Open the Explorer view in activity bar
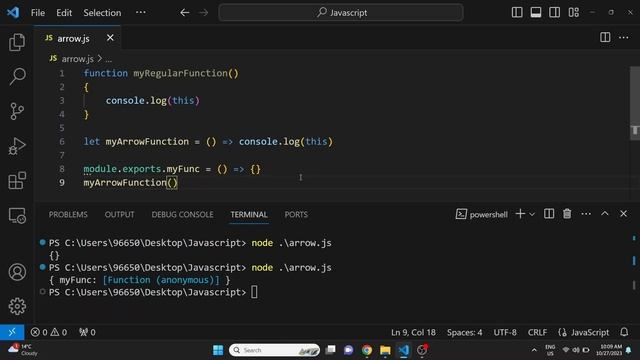This screenshot has height=360, width=640. tap(17, 42)
